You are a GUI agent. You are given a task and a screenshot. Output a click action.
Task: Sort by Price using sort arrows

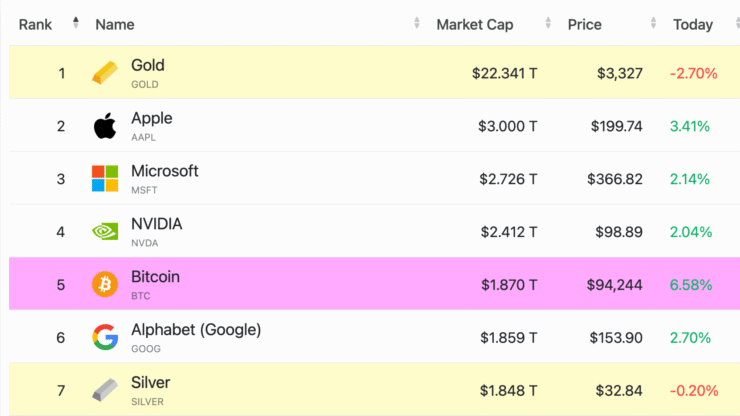(x=653, y=23)
